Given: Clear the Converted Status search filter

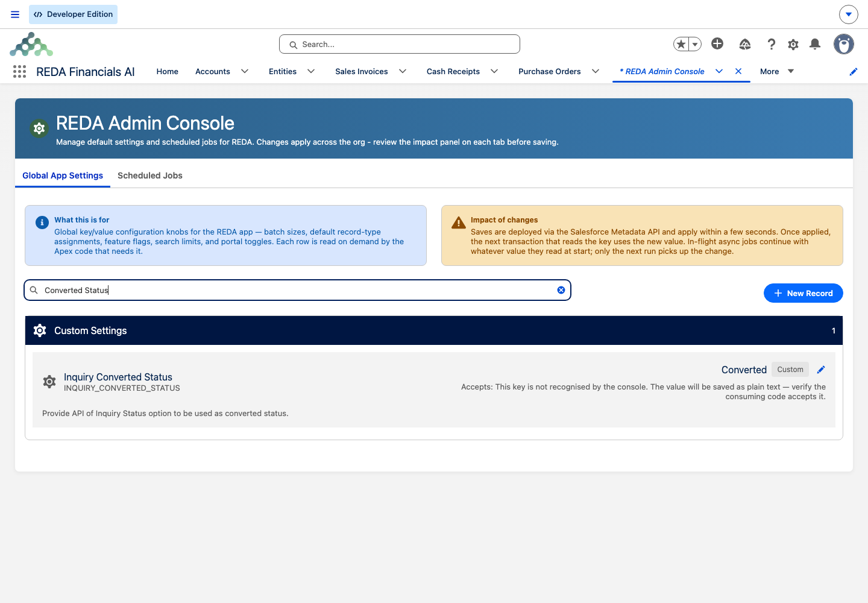Looking at the screenshot, I should (x=561, y=290).
